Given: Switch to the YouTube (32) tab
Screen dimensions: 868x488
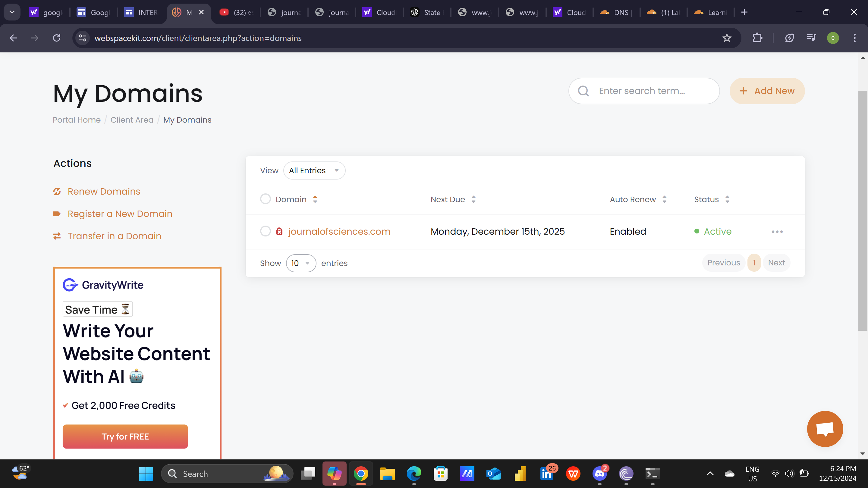Looking at the screenshot, I should tap(237, 12).
